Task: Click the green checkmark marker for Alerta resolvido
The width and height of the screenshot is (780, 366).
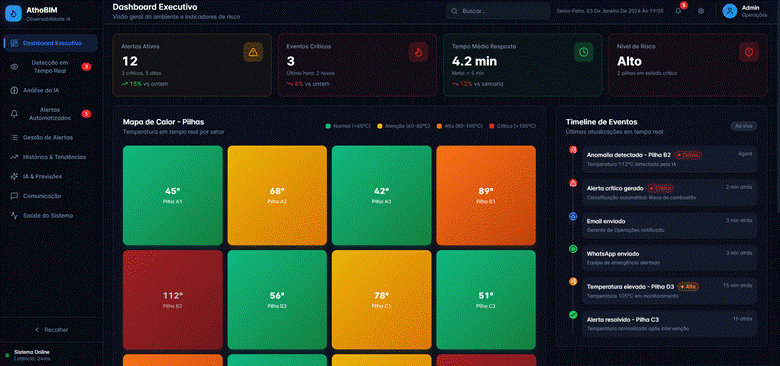Action: pyautogui.click(x=573, y=314)
